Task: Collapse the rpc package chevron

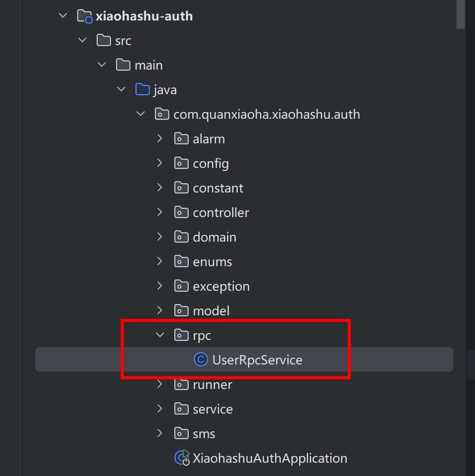Action: tap(160, 335)
